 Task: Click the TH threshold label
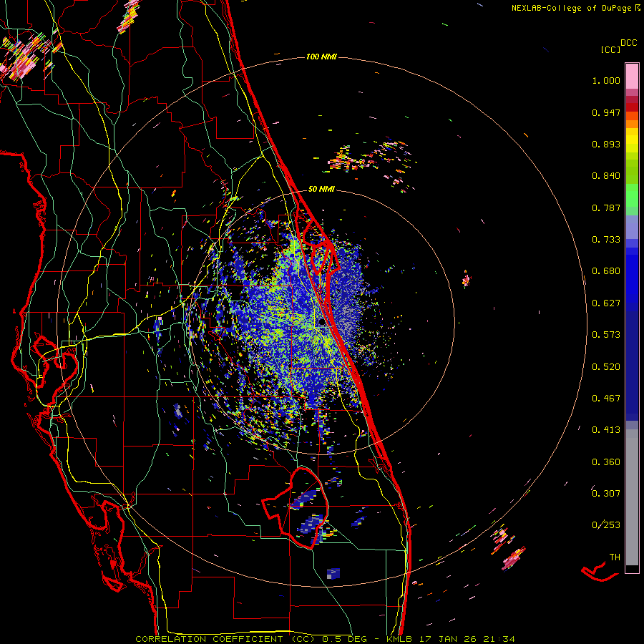(x=615, y=557)
